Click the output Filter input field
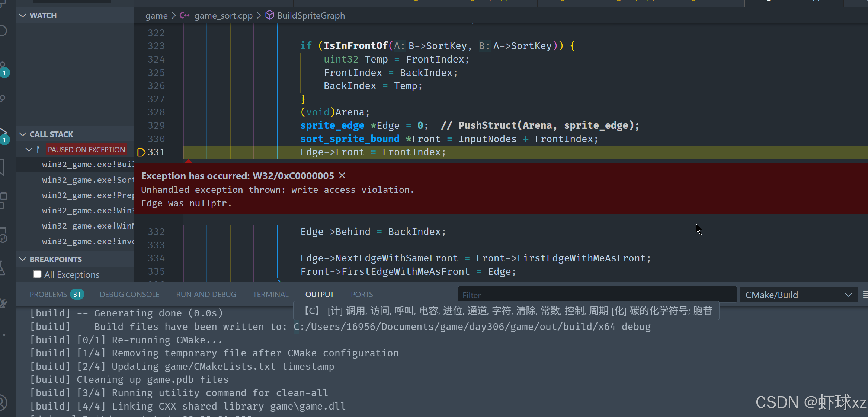 coord(596,295)
